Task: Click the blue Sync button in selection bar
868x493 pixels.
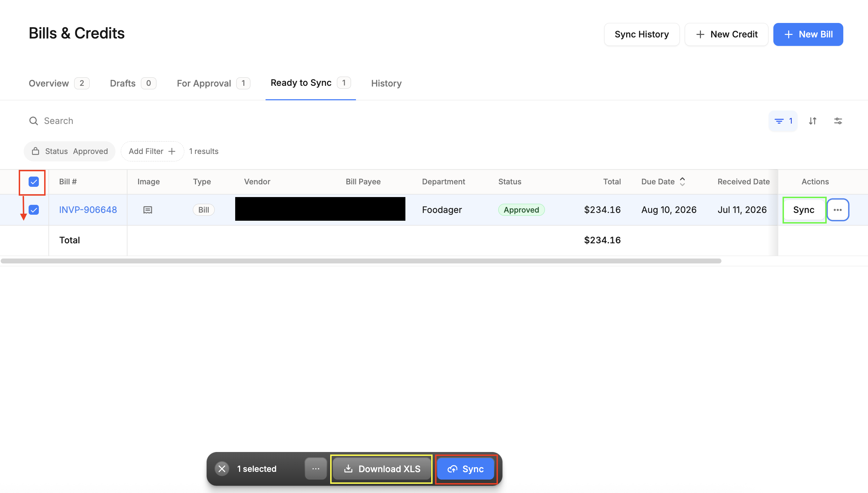Action: pyautogui.click(x=465, y=469)
